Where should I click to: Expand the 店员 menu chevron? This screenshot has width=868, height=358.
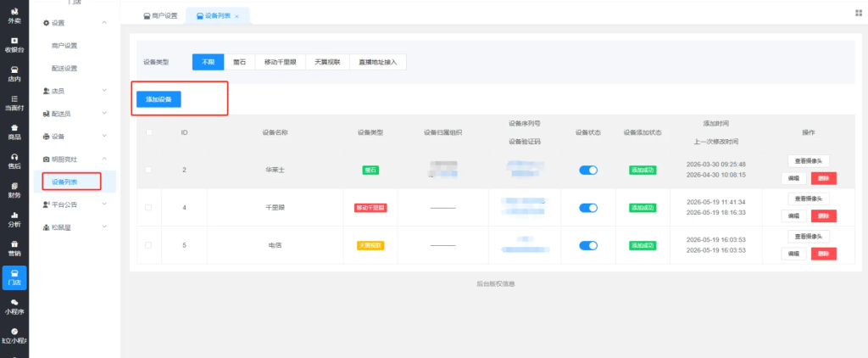point(104,91)
